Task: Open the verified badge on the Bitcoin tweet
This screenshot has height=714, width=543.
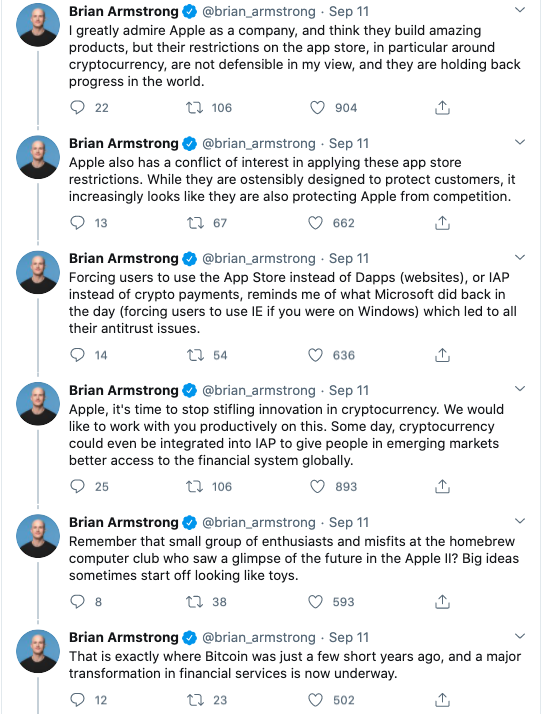Action: (x=190, y=638)
